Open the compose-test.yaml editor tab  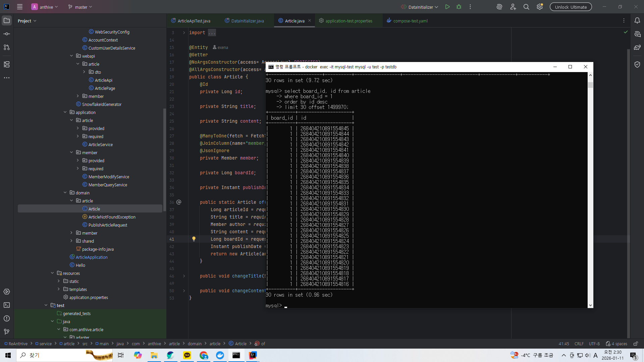click(x=410, y=21)
